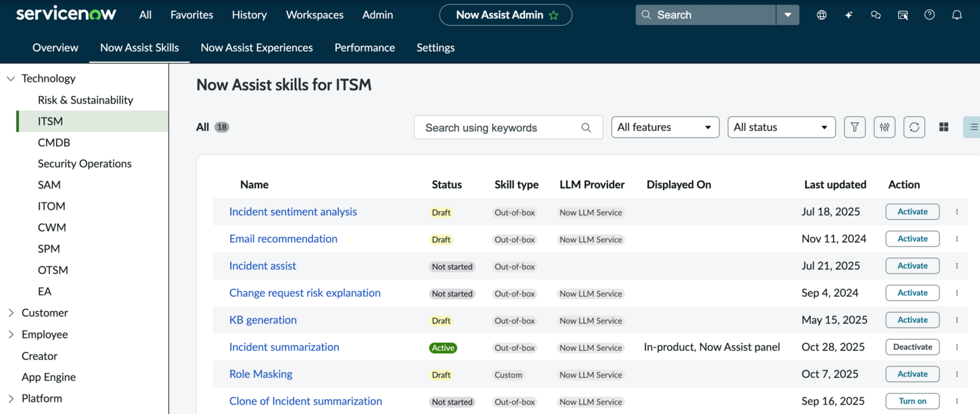Click the funnel filter icon

click(855, 127)
